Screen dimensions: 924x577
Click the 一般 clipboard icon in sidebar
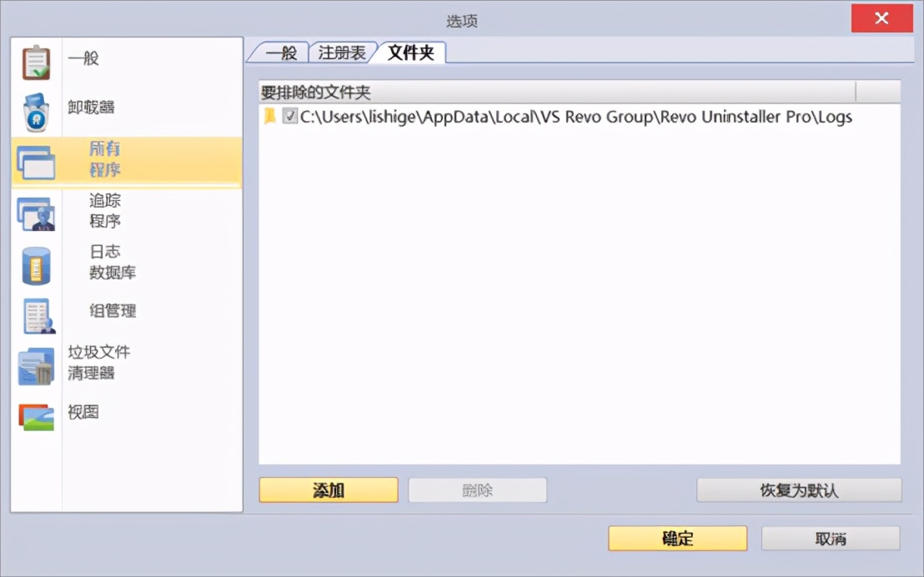coord(36,62)
